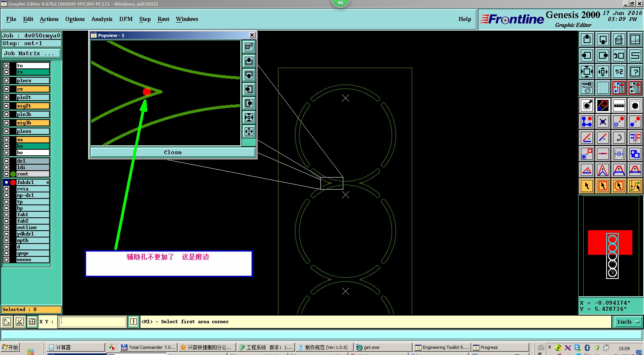Open Engineering Toolkit window from taskbar

[442, 347]
